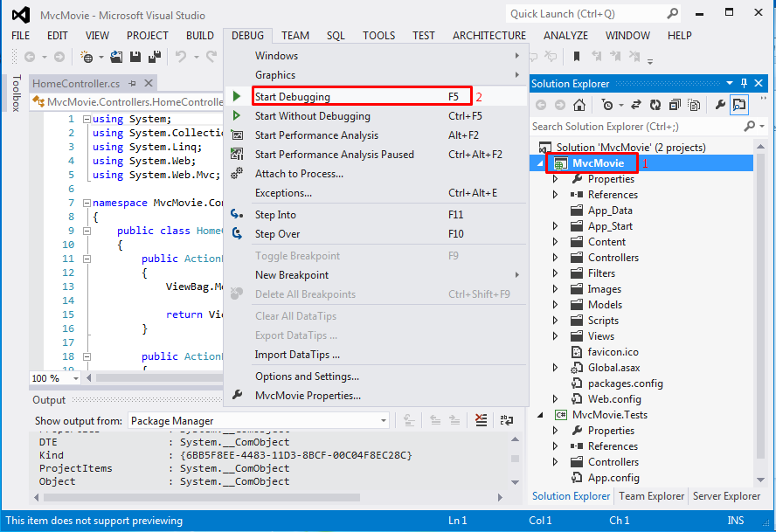776x532 pixels.
Task: Click the Properties wrench icon in Solution Explorer
Action: (x=720, y=105)
